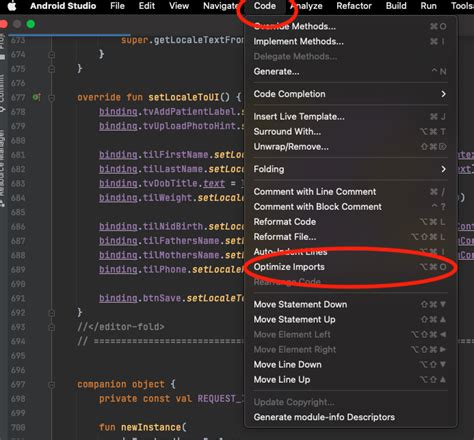474x440 pixels.
Task: Open the Android Studio app menu
Action: pyautogui.click(x=63, y=6)
